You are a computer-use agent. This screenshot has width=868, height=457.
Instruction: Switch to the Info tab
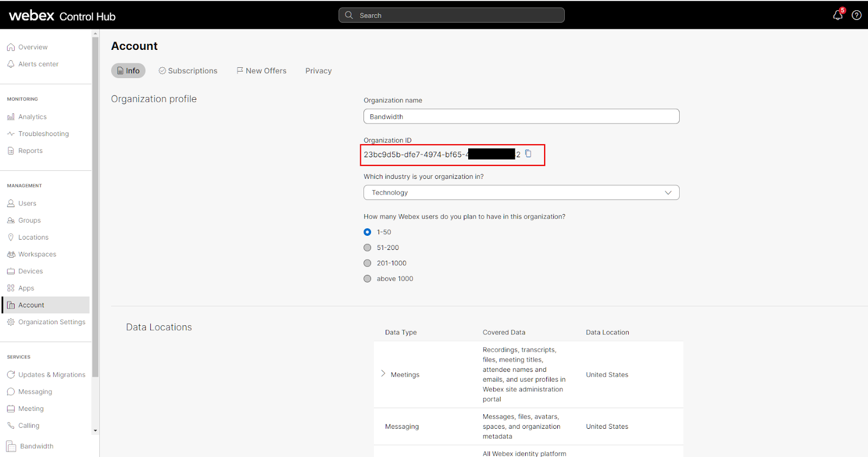129,70
